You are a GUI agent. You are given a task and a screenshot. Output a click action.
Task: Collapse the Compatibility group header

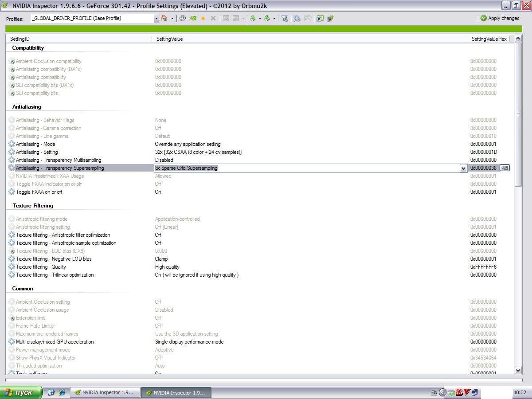click(28, 48)
